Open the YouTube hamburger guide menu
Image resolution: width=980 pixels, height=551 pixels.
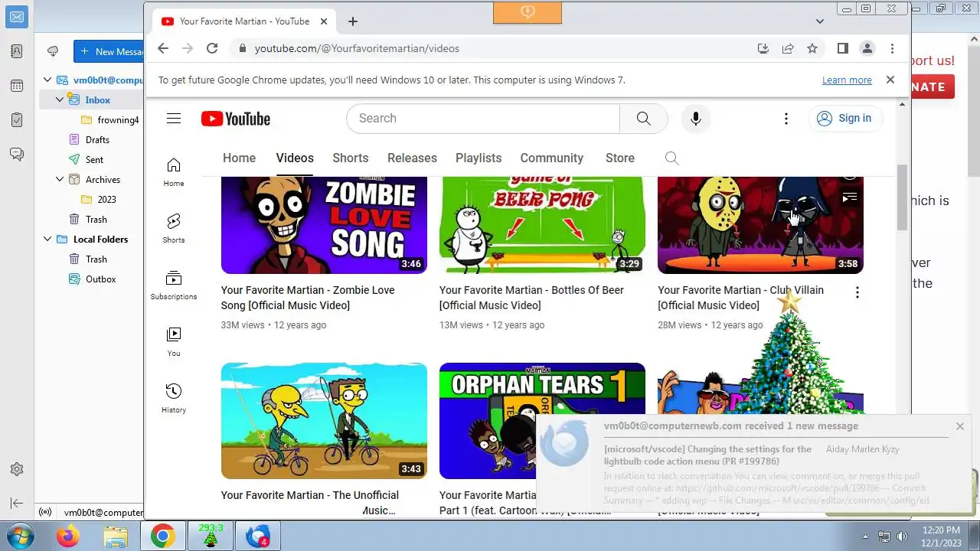(x=174, y=119)
